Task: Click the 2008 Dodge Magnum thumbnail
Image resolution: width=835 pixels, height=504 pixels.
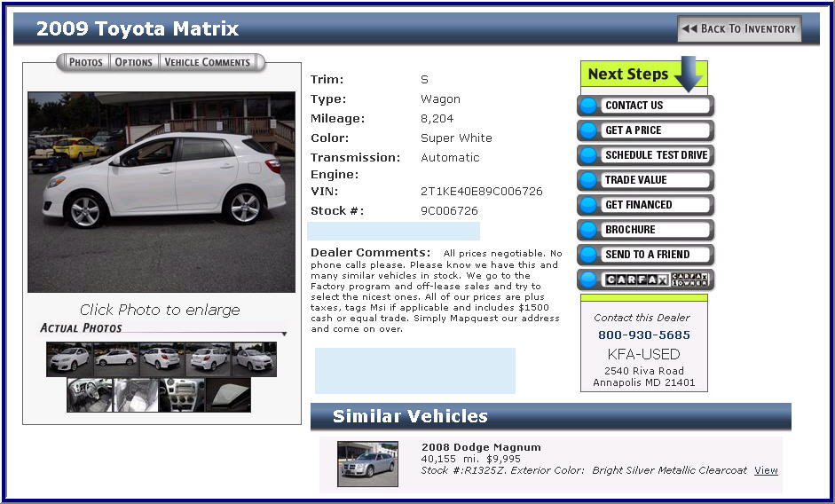Action: 367,463
